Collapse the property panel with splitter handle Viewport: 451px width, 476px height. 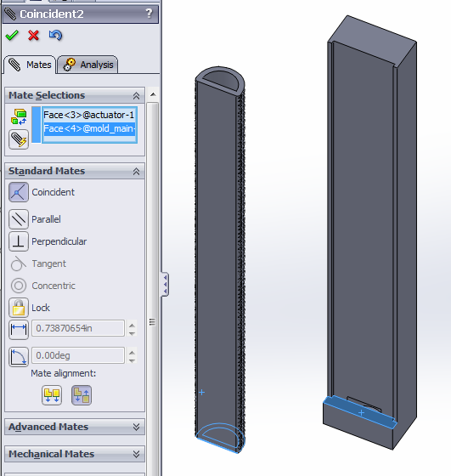[x=165, y=285]
